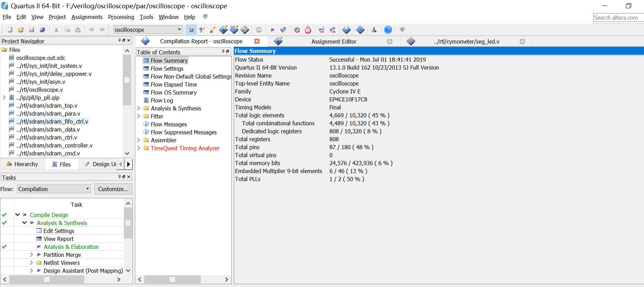
Task: Expand the Partition Merge task
Action: coord(32,255)
